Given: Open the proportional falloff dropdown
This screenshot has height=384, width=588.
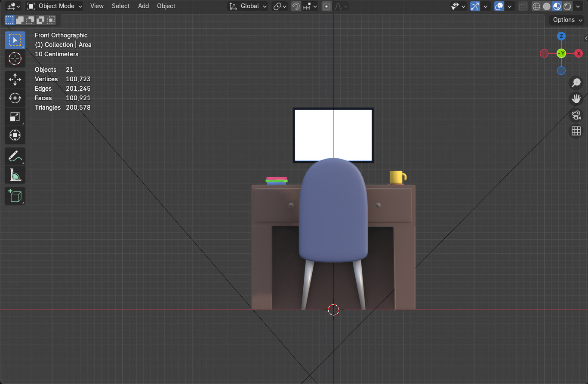Looking at the screenshot, I should click(x=341, y=6).
